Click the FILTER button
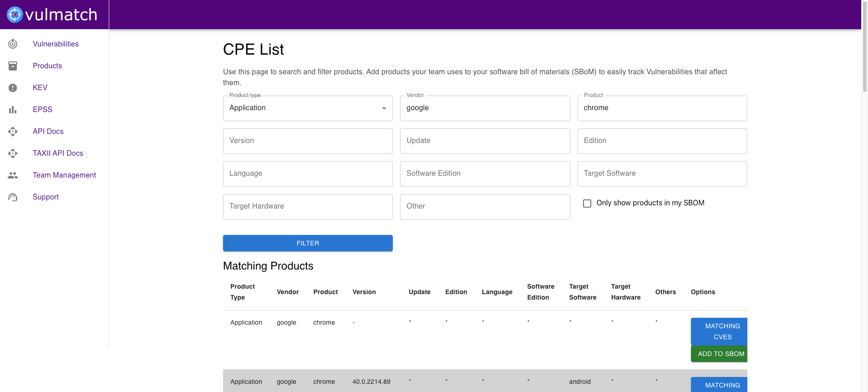Image resolution: width=868 pixels, height=392 pixels. (x=308, y=243)
